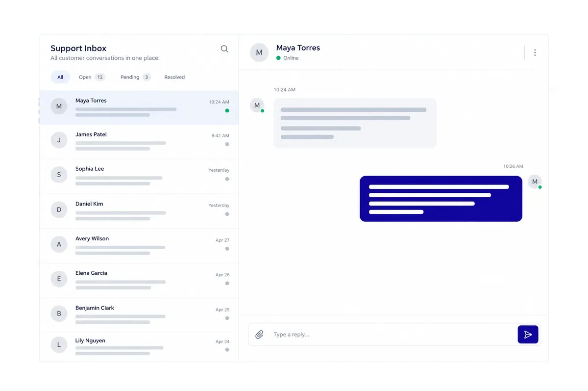The height and width of the screenshot is (391, 588).
Task: Click the 12 count badge on Open tab
Action: (100, 77)
